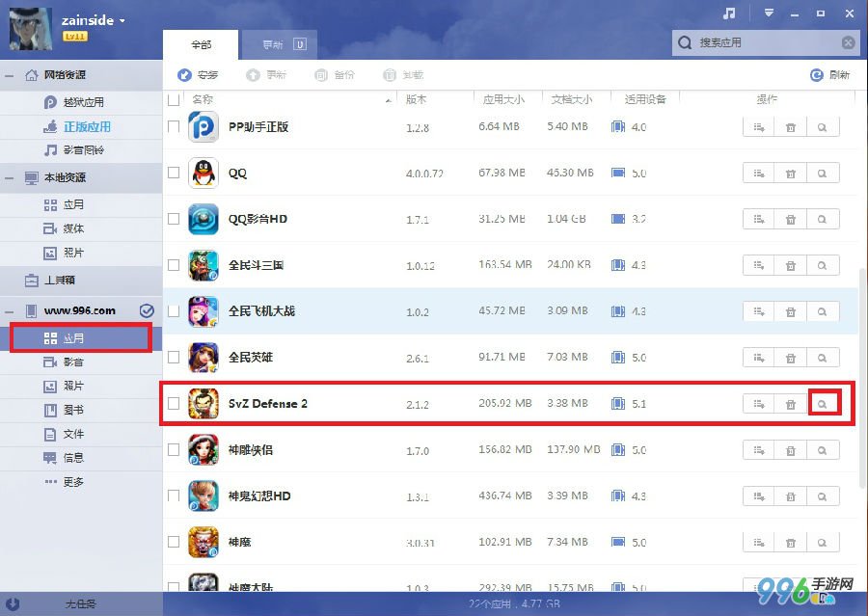
Task: Open 信息 messages in device sidebar
Action: point(81,458)
